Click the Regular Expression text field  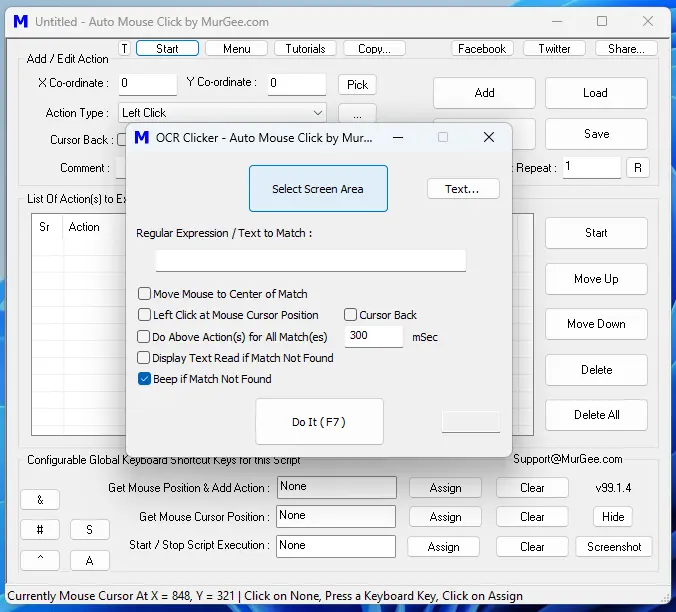(310, 260)
